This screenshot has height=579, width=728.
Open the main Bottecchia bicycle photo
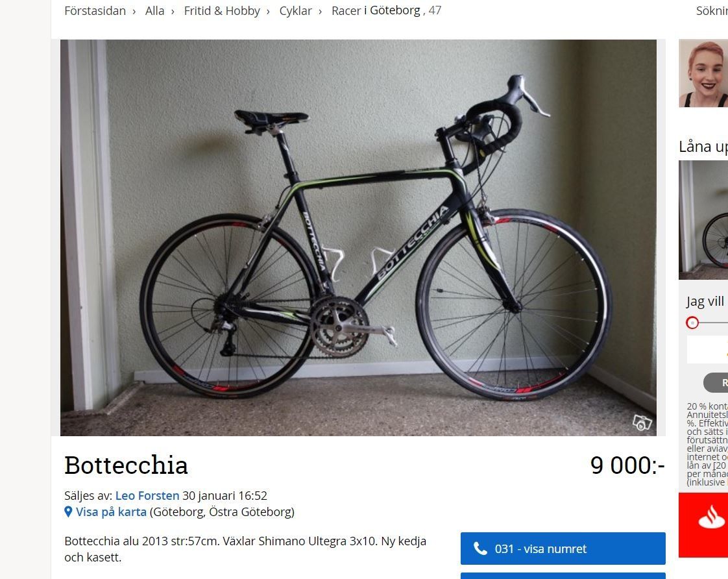(358, 238)
